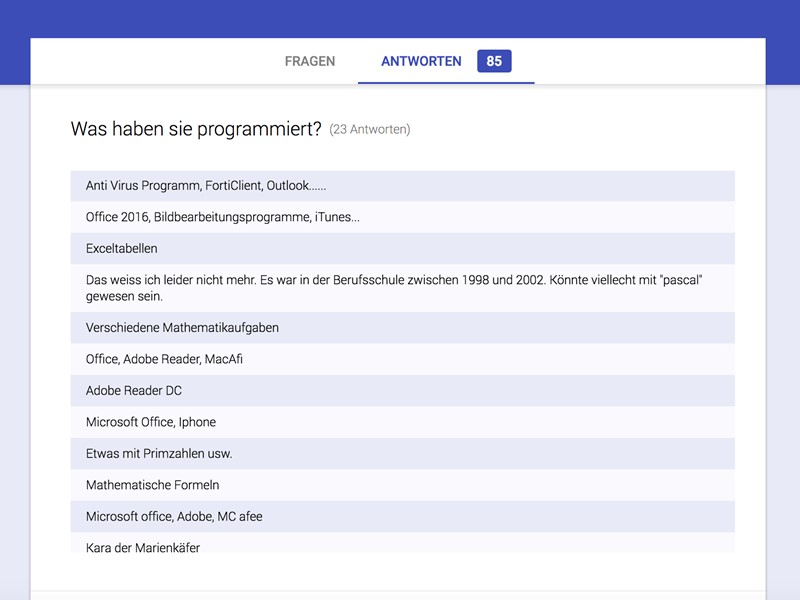This screenshot has width=800, height=600.
Task: Click the 85 response count badge
Action: pos(494,61)
